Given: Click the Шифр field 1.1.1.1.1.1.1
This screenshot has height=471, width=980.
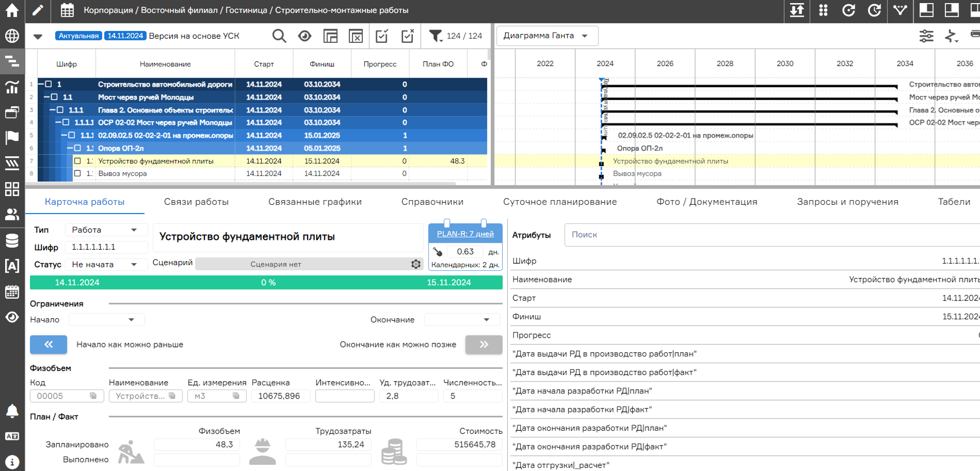Looking at the screenshot, I should (x=106, y=247).
